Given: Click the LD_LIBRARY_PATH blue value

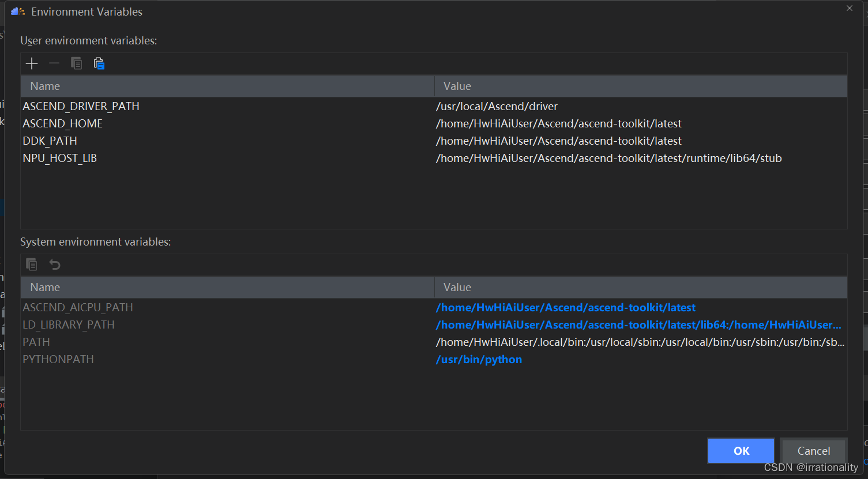Looking at the screenshot, I should coord(638,325).
